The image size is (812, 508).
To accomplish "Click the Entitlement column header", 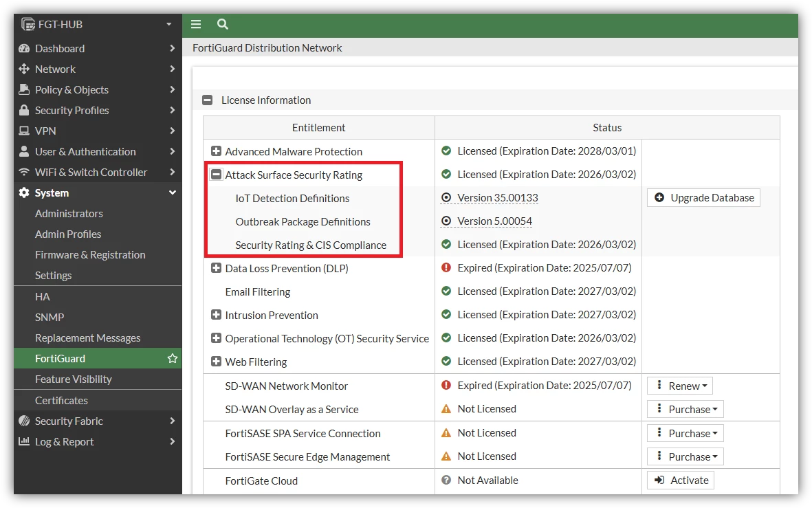I will 318,127.
